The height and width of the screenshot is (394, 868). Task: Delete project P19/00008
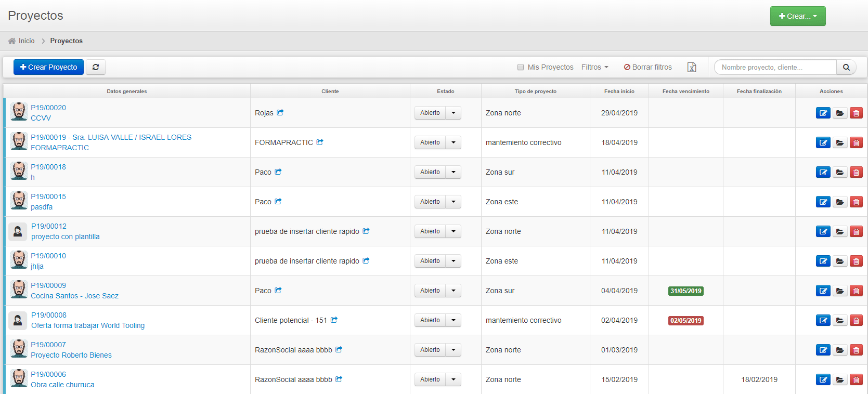(856, 320)
